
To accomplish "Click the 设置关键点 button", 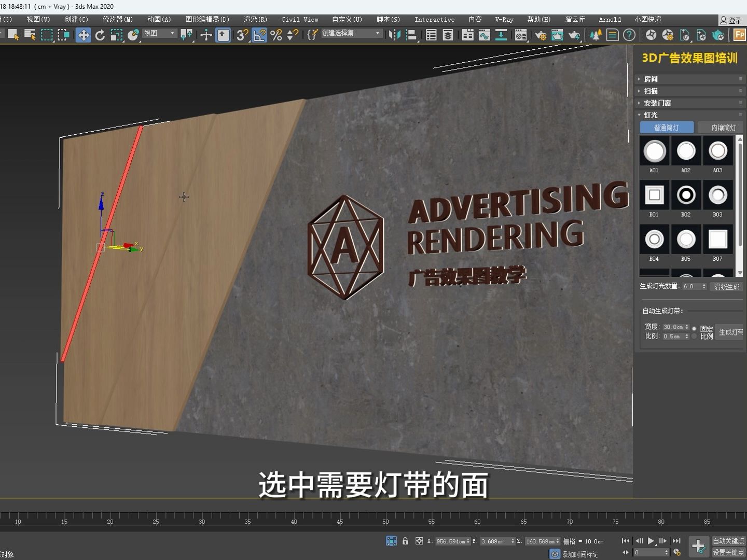I will pos(728,552).
